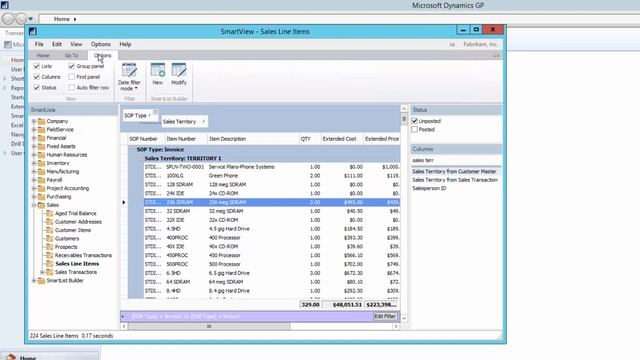Viewport: 640px width, 360px height.
Task: Open the View menu
Action: [x=76, y=44]
